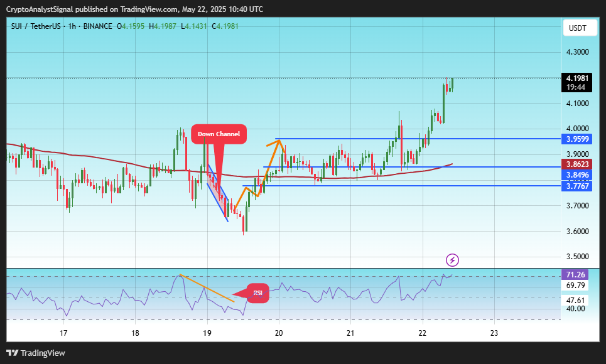Click the red 3.8623 moving average tag
The height and width of the screenshot is (364, 606).
tap(577, 164)
